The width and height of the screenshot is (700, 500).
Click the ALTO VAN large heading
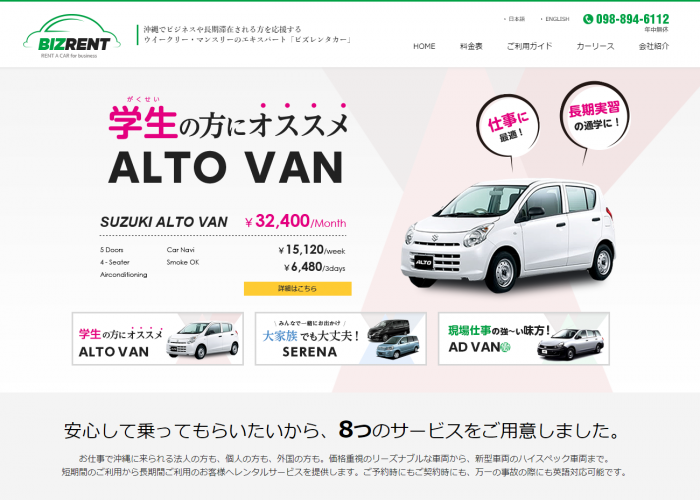coord(226,167)
